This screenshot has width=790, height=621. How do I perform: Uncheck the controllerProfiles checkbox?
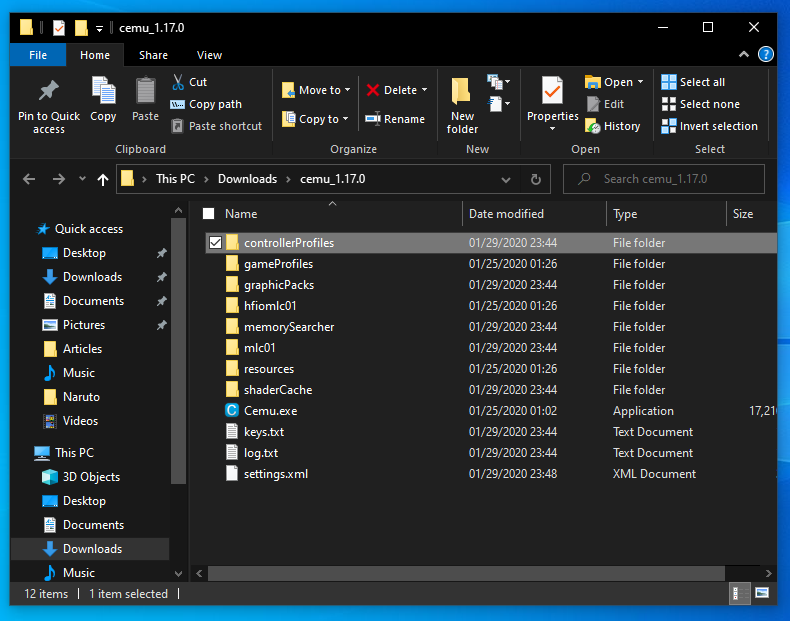pyautogui.click(x=215, y=243)
